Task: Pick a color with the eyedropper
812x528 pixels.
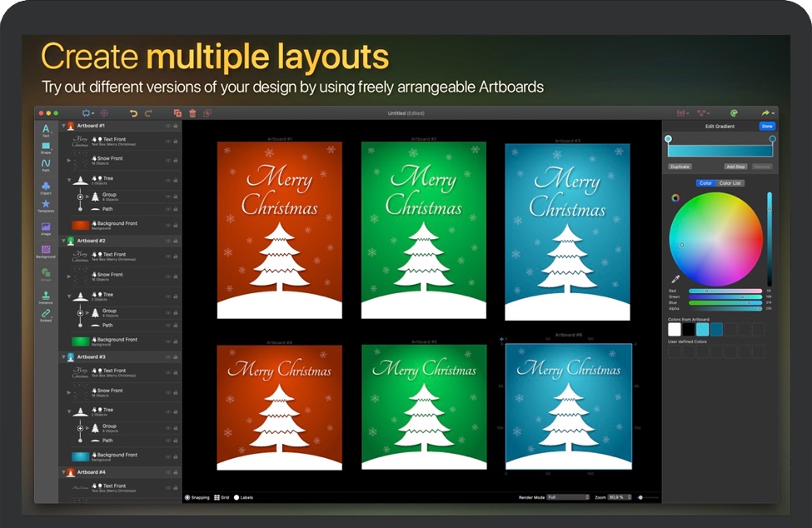Action: (675, 279)
